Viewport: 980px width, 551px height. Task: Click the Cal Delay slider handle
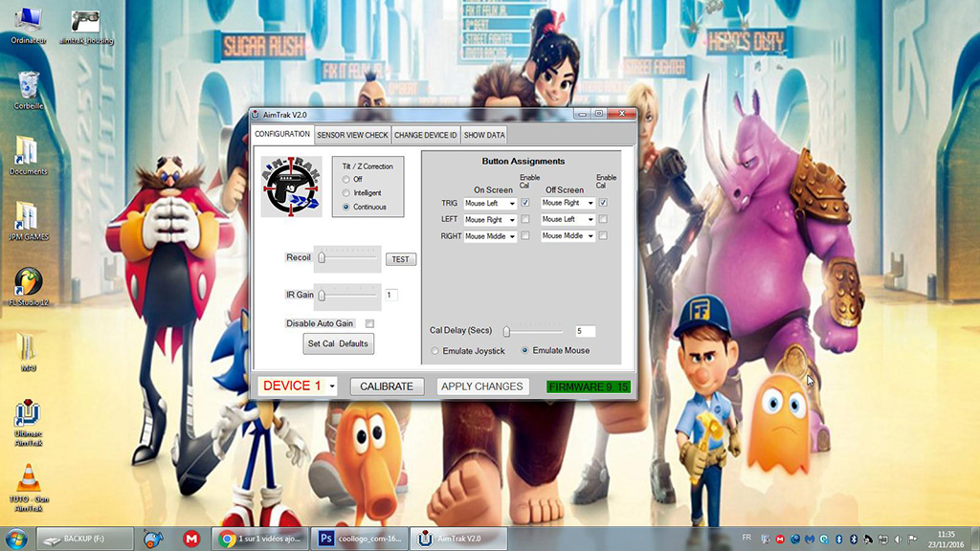[507, 331]
